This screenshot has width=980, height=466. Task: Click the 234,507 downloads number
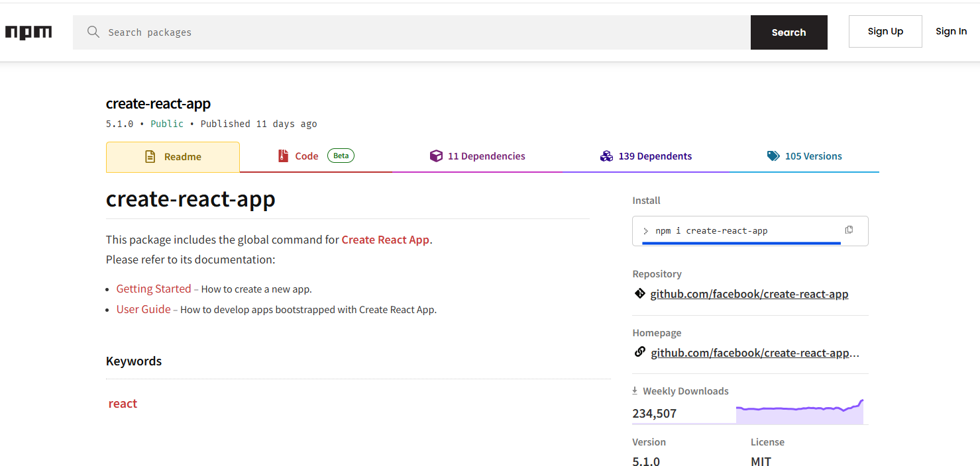click(655, 414)
